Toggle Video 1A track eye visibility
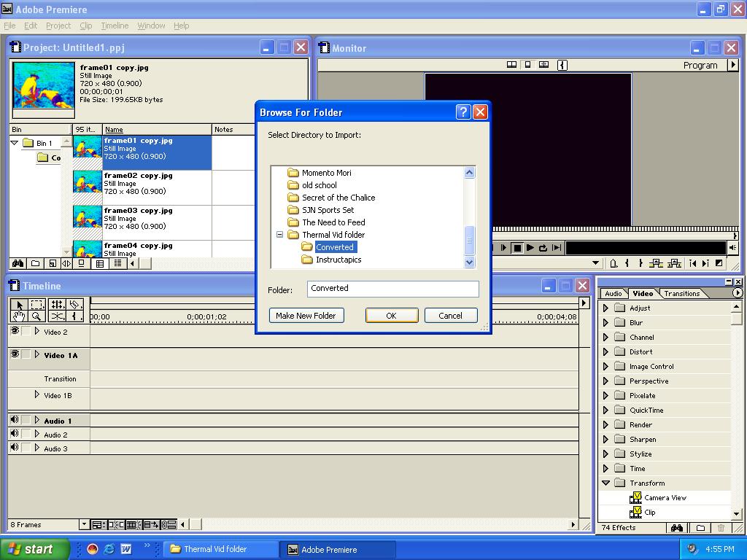 coord(15,354)
